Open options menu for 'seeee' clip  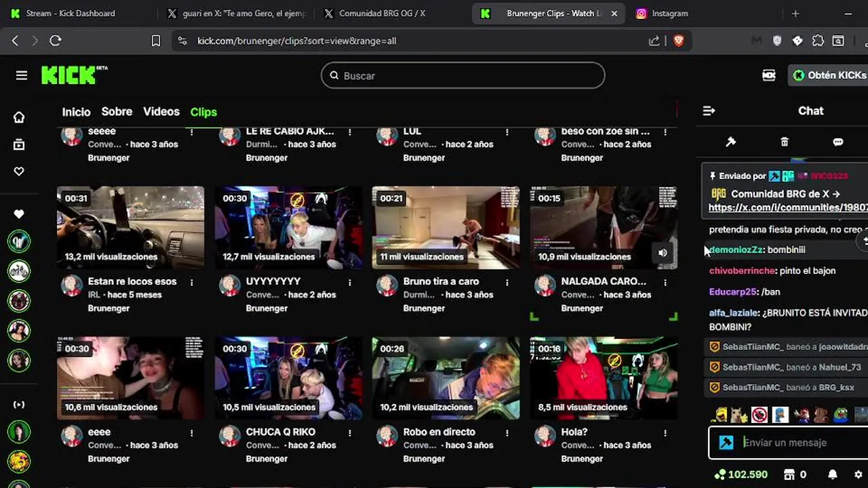coord(192,131)
